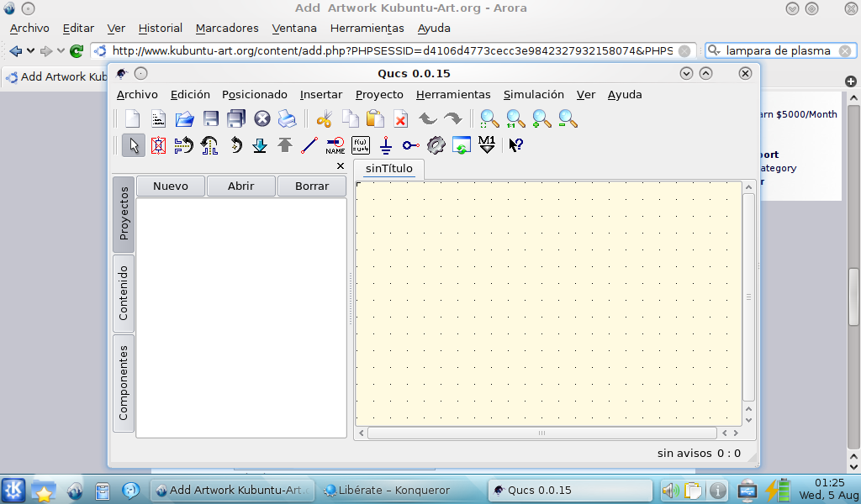Open the Qucs Ayuda menu
Image resolution: width=861 pixels, height=504 pixels.
(625, 94)
